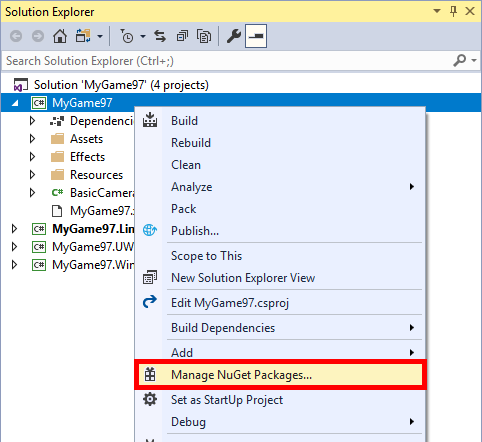This screenshot has height=442, width=482.
Task: Choose Clean from the context menu
Action: [x=280, y=165]
